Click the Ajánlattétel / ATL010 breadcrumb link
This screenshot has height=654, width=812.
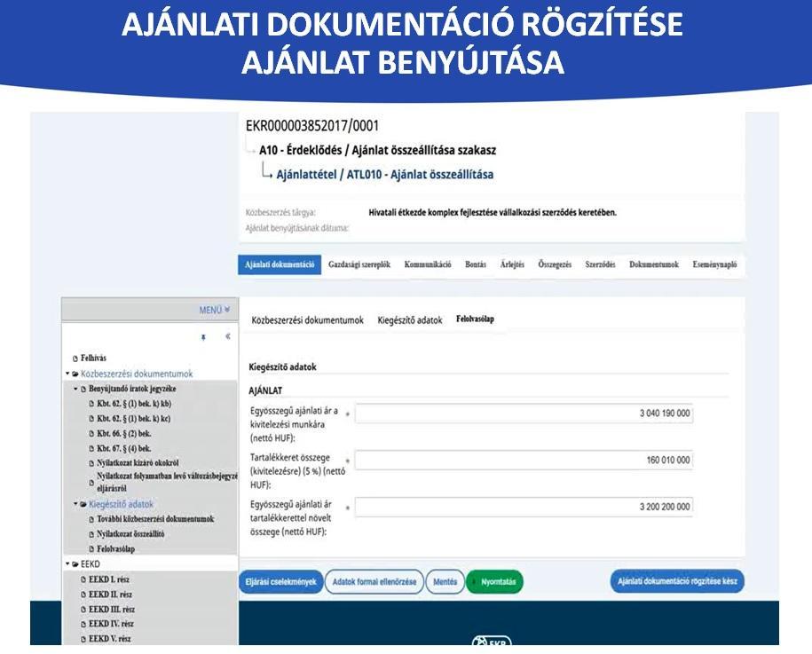point(385,175)
